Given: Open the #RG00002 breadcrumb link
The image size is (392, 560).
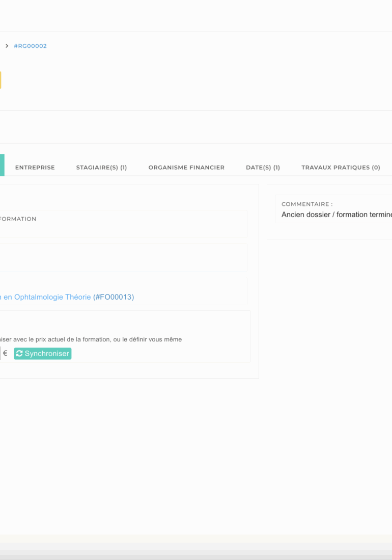Looking at the screenshot, I should click(31, 46).
